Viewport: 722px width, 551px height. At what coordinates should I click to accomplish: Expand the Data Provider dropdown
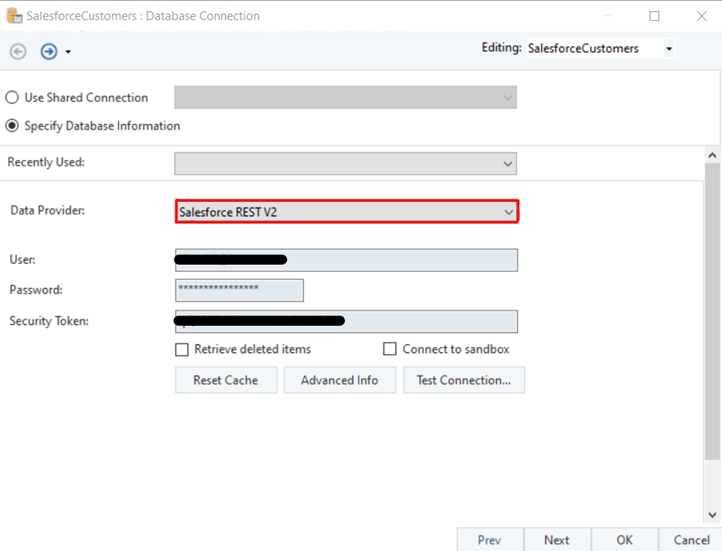click(x=508, y=212)
